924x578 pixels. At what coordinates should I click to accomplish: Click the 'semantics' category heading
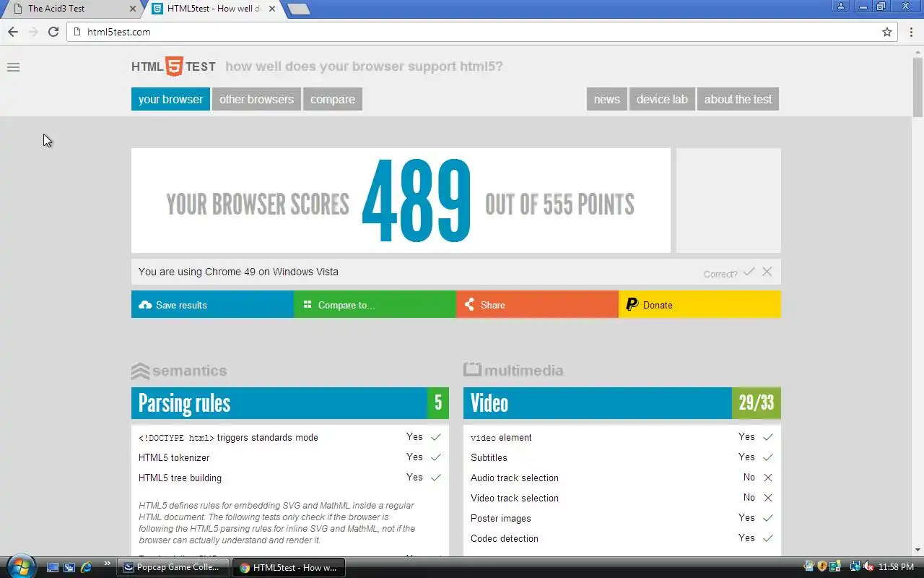point(179,371)
